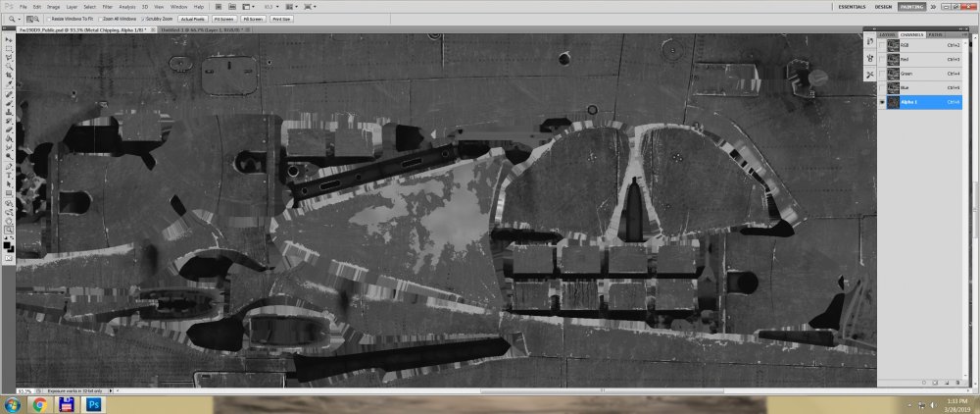Select the Zoom tool in the toolbox
The height and width of the screenshot is (414, 980).
(x=10, y=231)
